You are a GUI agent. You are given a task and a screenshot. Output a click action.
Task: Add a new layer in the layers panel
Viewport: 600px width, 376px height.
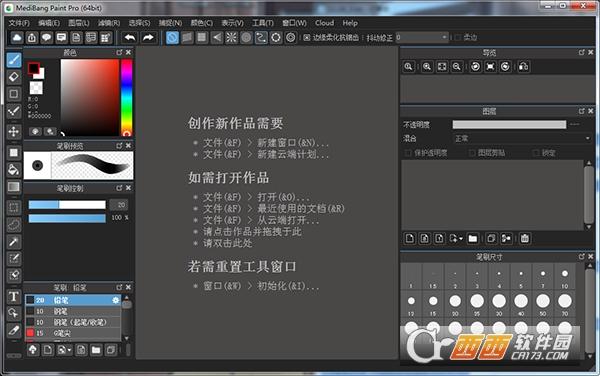(x=410, y=239)
